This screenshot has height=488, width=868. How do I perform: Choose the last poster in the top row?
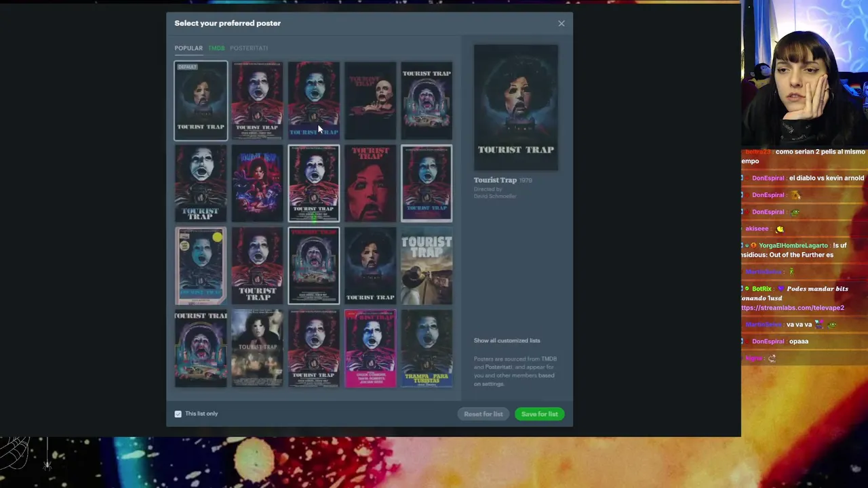click(x=427, y=101)
